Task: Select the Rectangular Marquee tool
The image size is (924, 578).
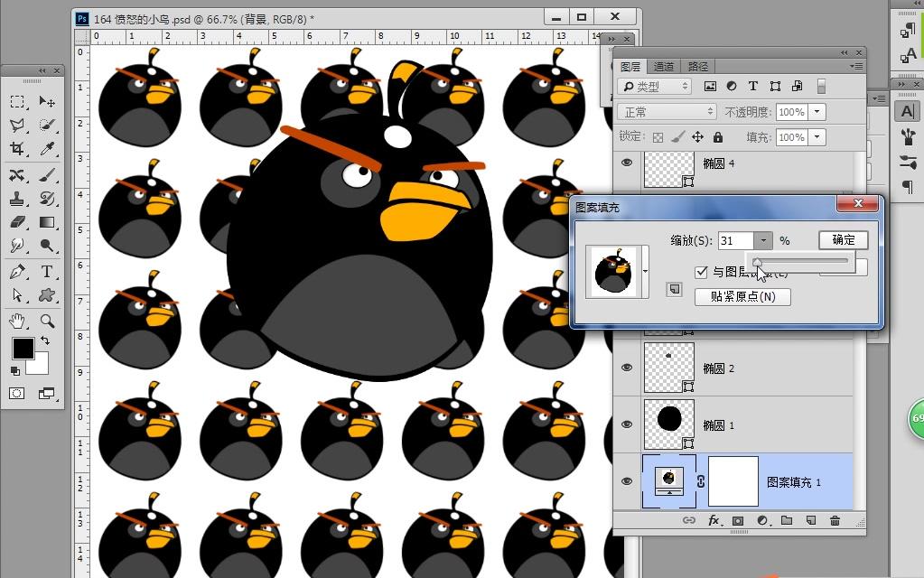Action: (x=17, y=102)
